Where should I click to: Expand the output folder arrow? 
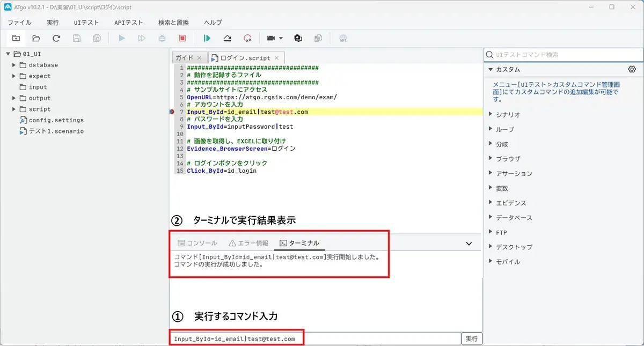click(14, 98)
